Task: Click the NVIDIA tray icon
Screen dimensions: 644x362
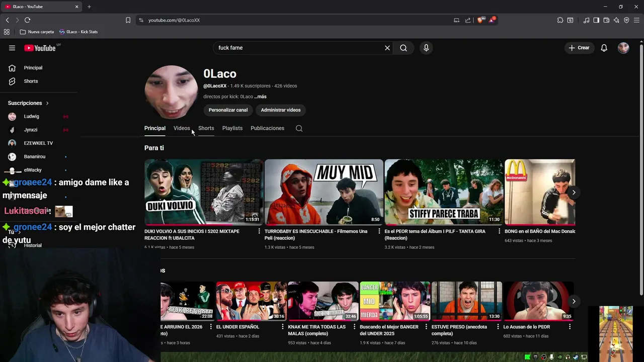Action: [x=559, y=357]
